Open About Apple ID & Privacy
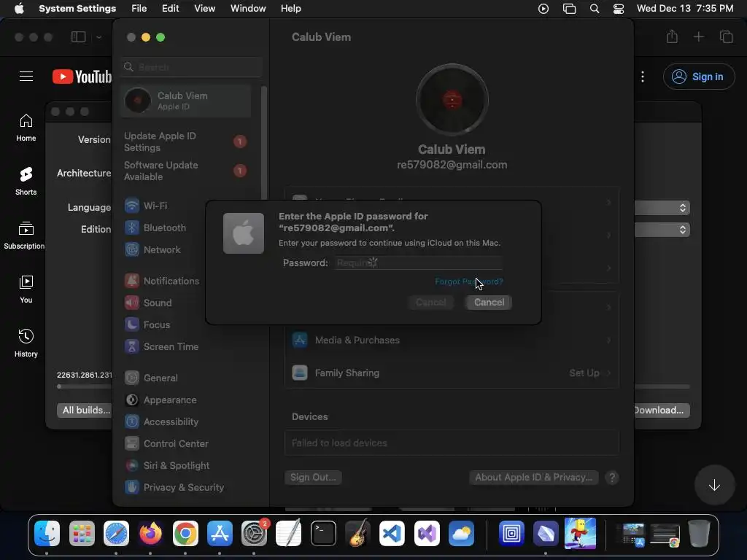The height and width of the screenshot is (560, 747). pyautogui.click(x=533, y=477)
